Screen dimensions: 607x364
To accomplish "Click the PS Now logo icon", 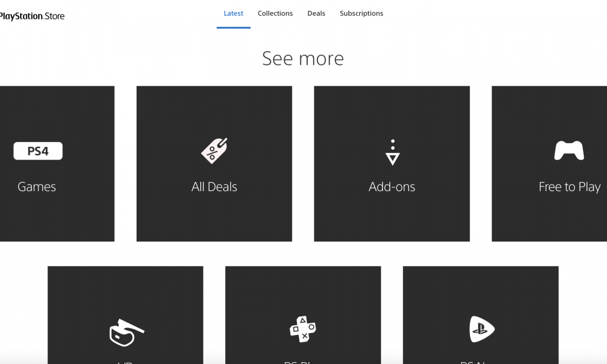I will coord(481,329).
